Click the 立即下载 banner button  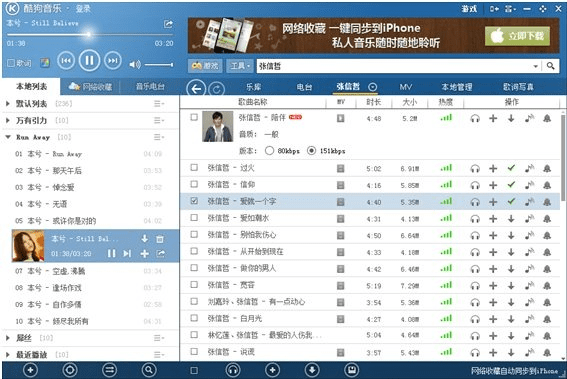click(x=517, y=36)
